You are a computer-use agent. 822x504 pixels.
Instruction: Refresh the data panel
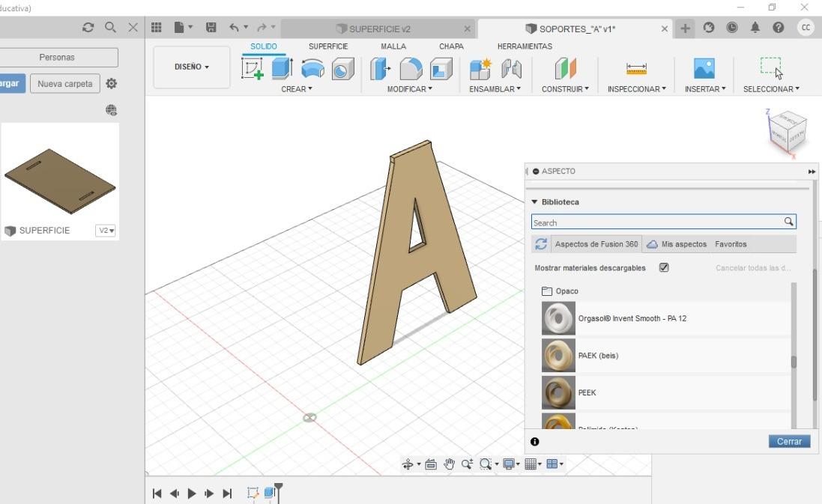point(88,27)
